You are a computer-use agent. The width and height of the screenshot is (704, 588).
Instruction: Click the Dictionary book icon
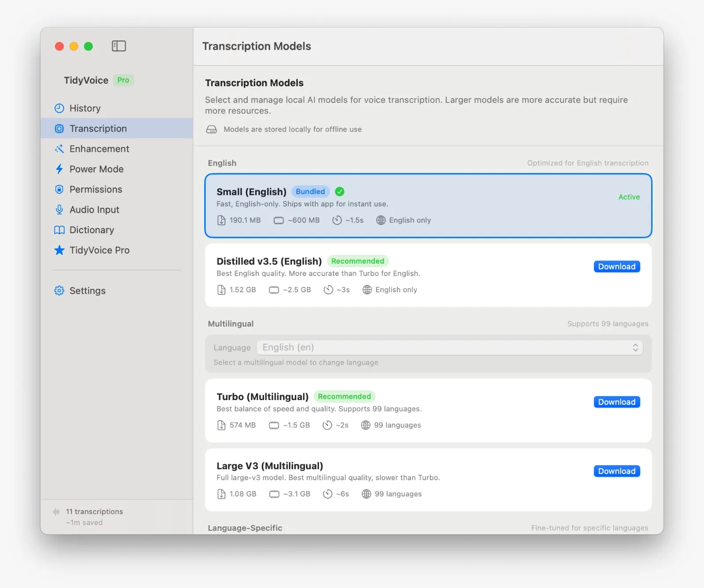click(59, 230)
